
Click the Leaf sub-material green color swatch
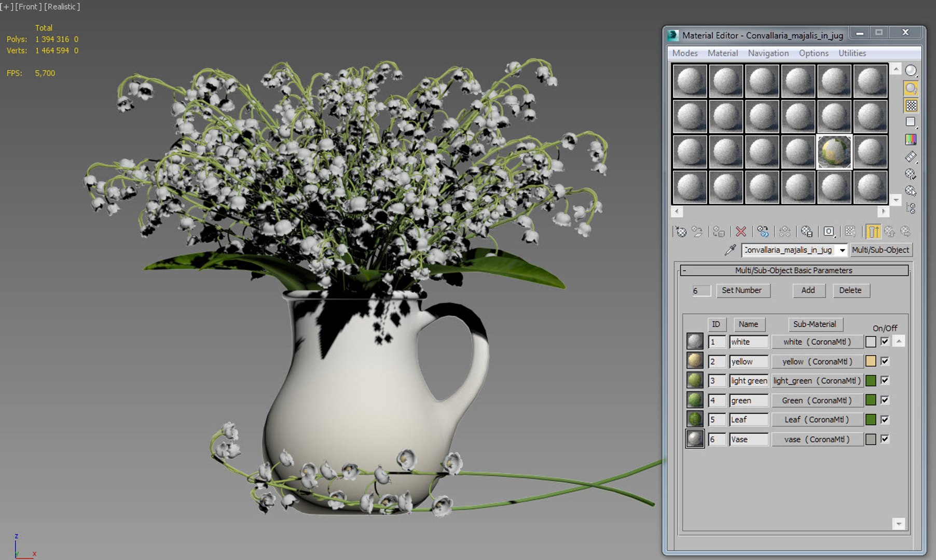tap(871, 419)
